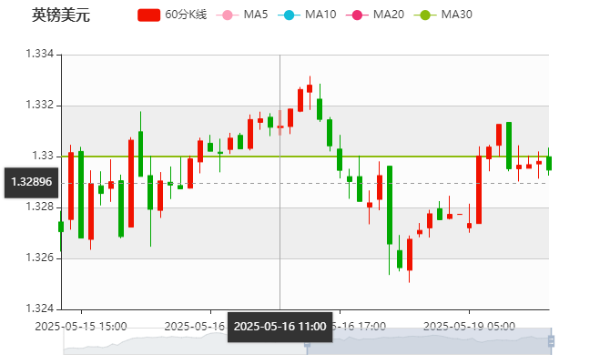Screen dimensions: 610x364
Task: Click the 2025-05-19 05:00 x-axis label
Action: click(471, 325)
